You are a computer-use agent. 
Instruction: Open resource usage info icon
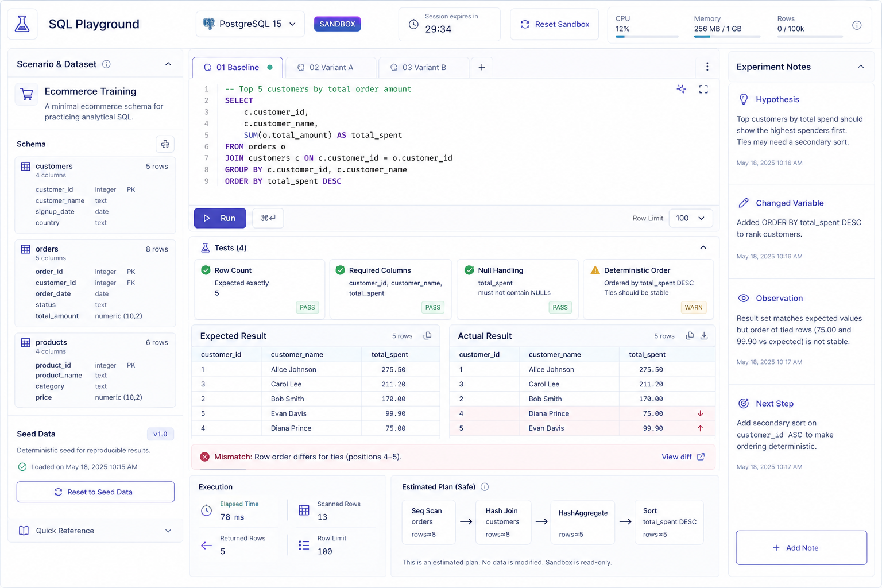pos(857,25)
